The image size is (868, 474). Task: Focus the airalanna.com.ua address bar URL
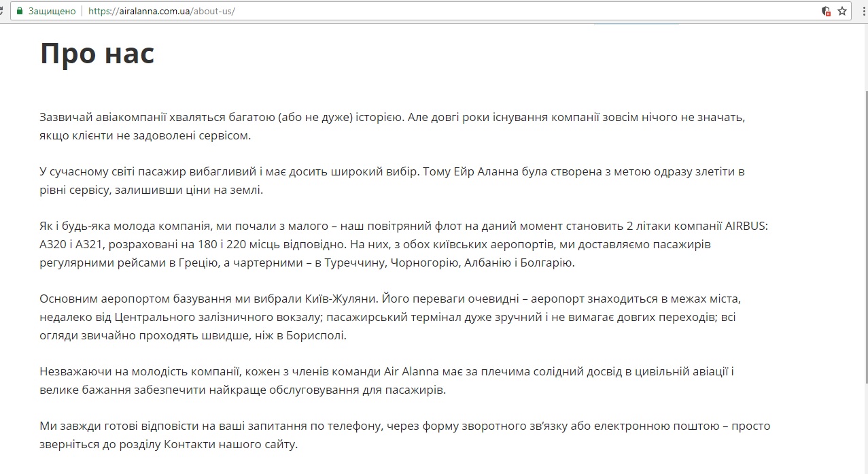coord(162,12)
